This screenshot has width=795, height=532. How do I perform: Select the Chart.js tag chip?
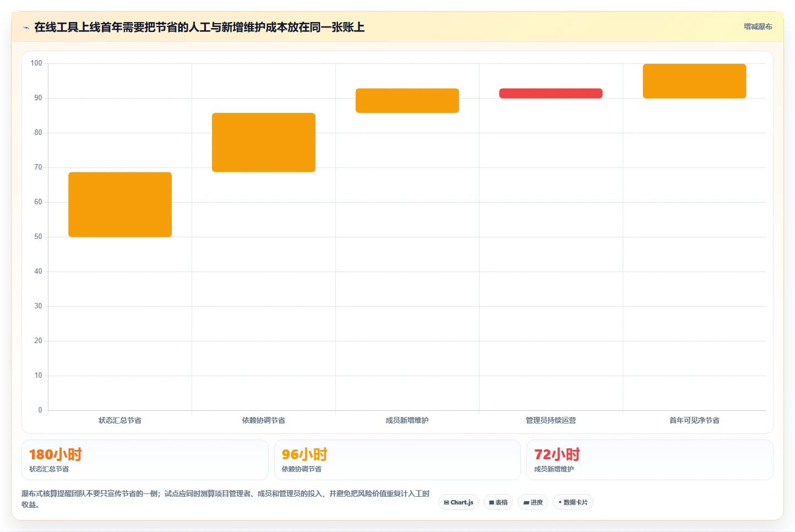point(459,502)
